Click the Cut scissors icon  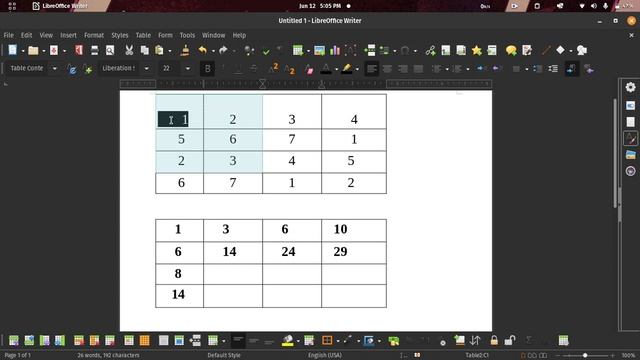click(129, 50)
